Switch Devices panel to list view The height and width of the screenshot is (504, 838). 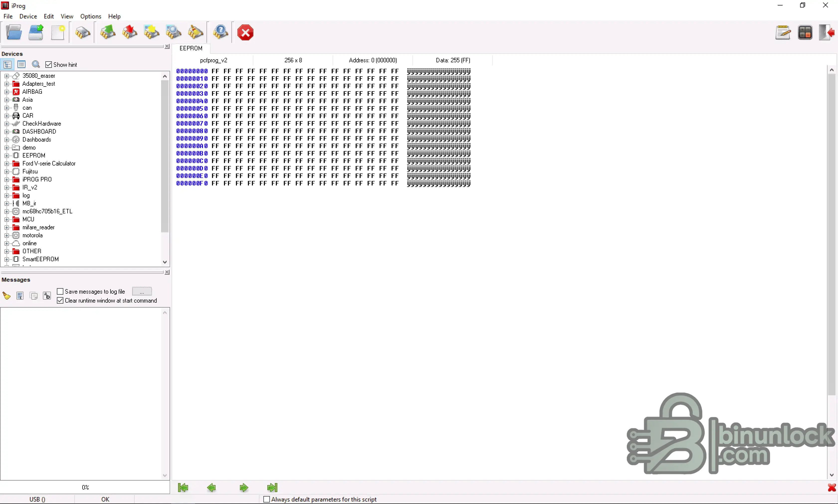tap(21, 64)
